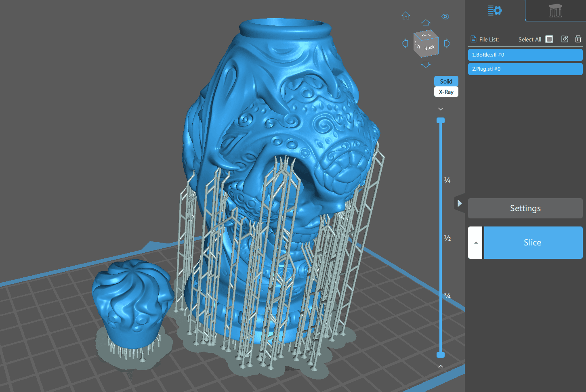Jump to the ½ mark on slider
This screenshot has height=392, width=586.
point(447,238)
